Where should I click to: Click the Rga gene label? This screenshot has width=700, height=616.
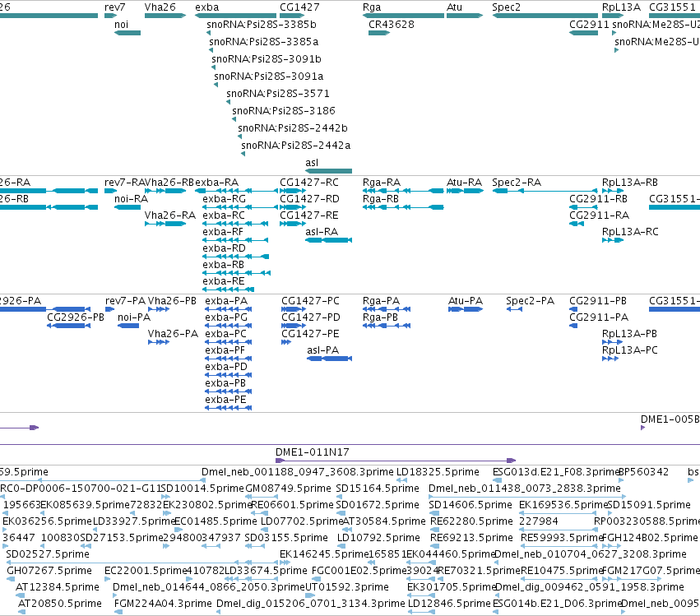372,7
